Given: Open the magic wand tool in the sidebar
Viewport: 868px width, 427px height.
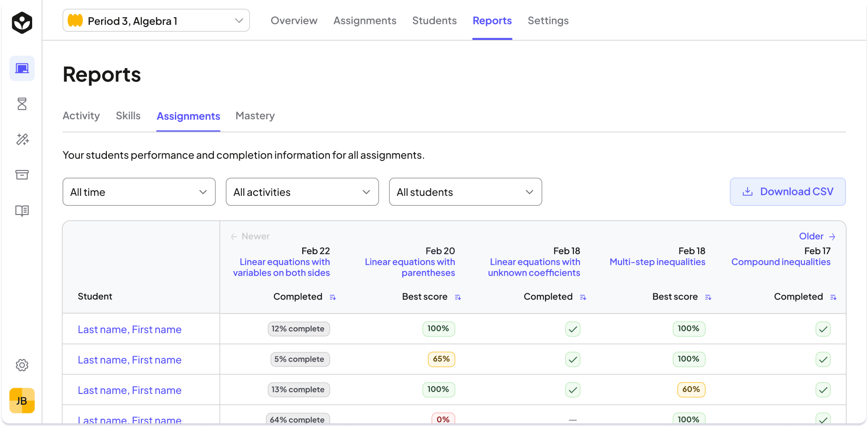Looking at the screenshot, I should pyautogui.click(x=22, y=139).
